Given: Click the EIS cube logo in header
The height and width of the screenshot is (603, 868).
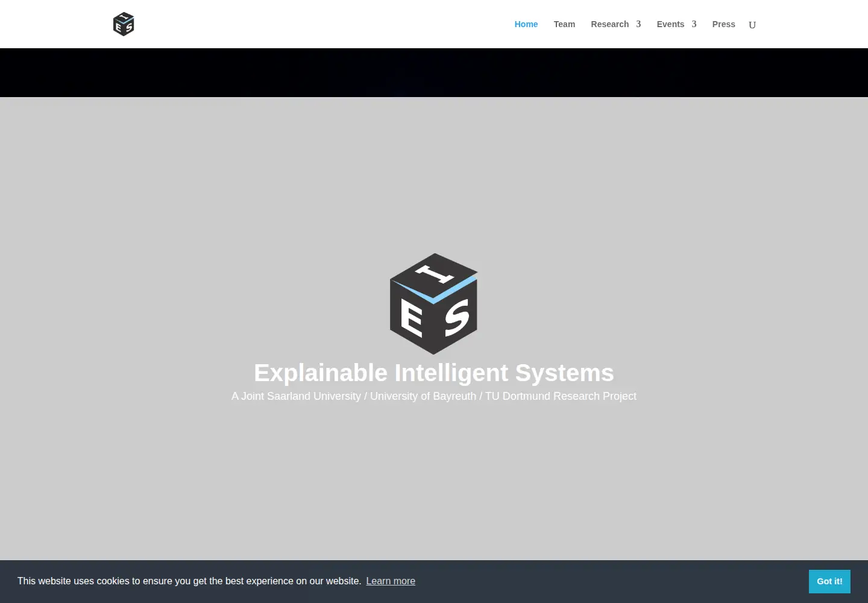Looking at the screenshot, I should tap(124, 24).
